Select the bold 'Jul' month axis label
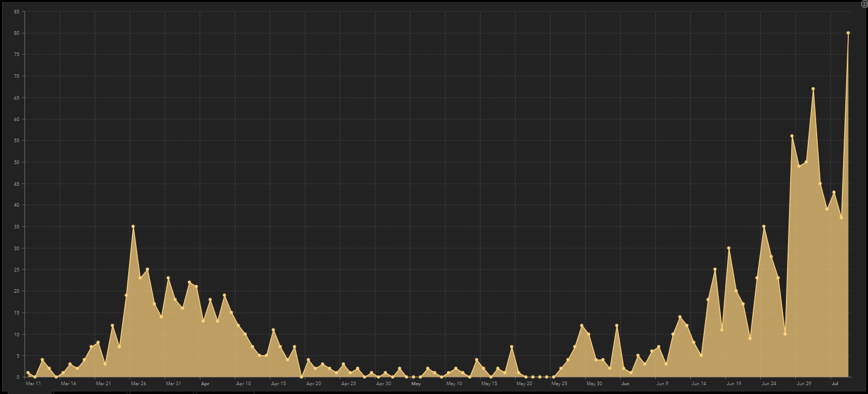 pyautogui.click(x=835, y=384)
